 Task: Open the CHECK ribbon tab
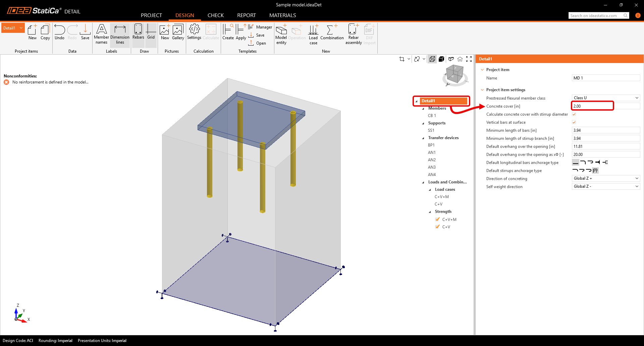tap(215, 15)
